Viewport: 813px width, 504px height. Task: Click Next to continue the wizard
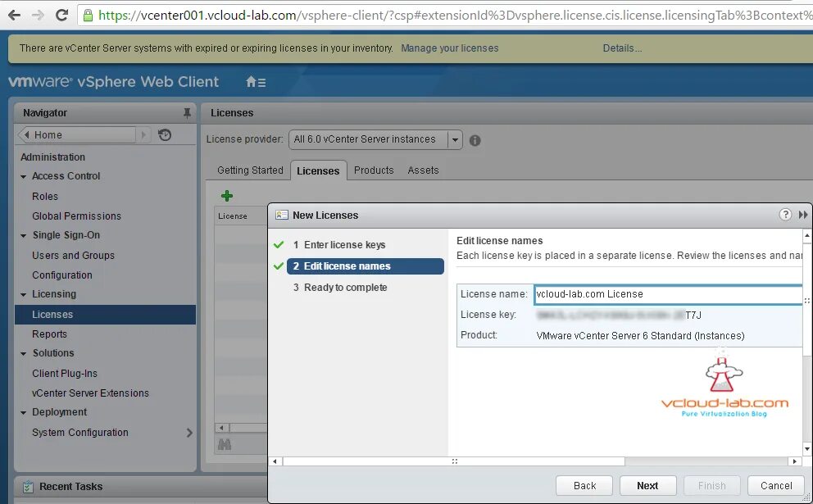click(647, 486)
